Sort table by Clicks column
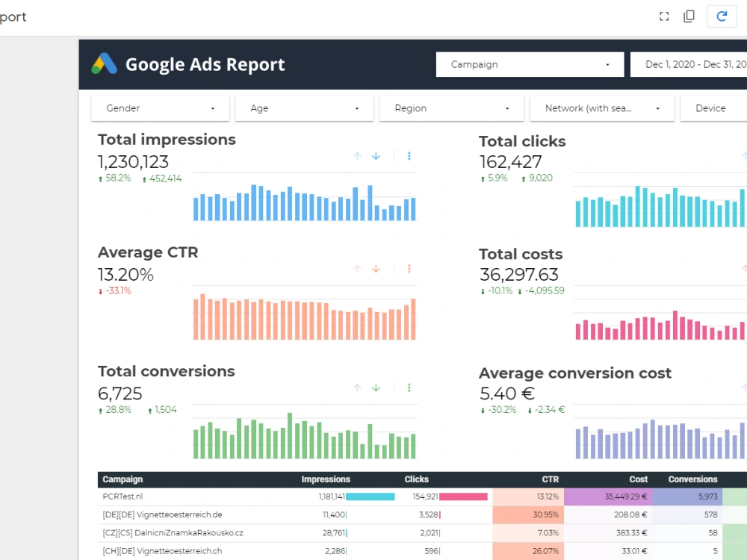Image resolution: width=747 pixels, height=560 pixels. coord(416,479)
